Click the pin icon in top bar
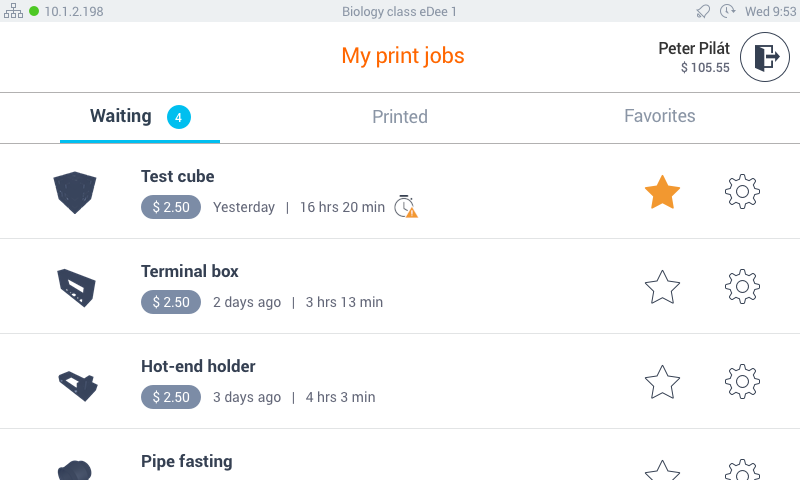This screenshot has height=480, width=800. pyautogui.click(x=704, y=12)
